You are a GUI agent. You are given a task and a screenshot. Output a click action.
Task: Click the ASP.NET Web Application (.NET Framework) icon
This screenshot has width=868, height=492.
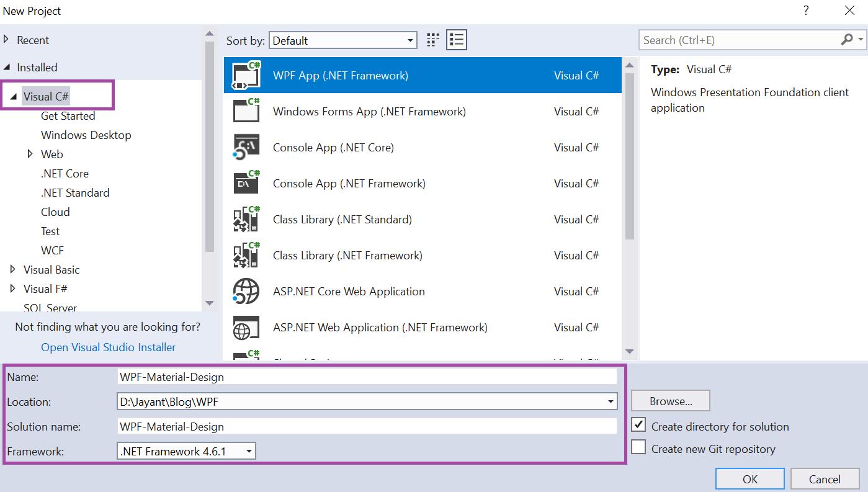(246, 328)
